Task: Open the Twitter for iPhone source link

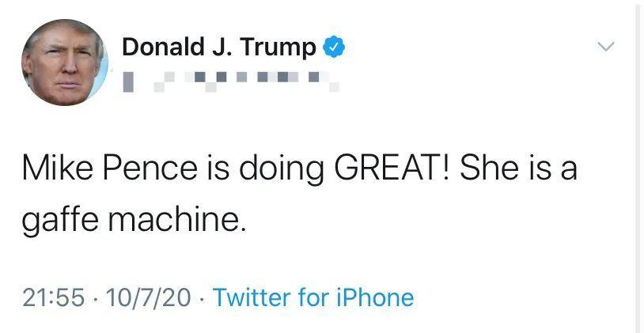Action: [x=313, y=297]
